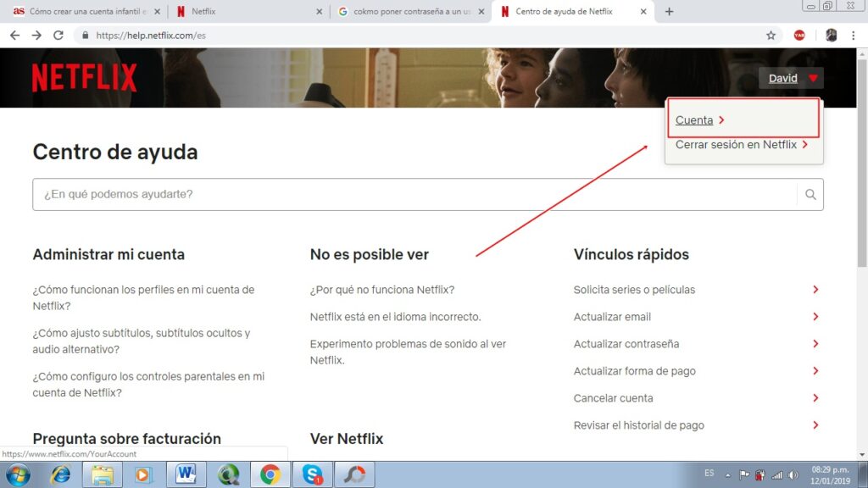Open Windows Media Player from taskbar

(x=142, y=474)
